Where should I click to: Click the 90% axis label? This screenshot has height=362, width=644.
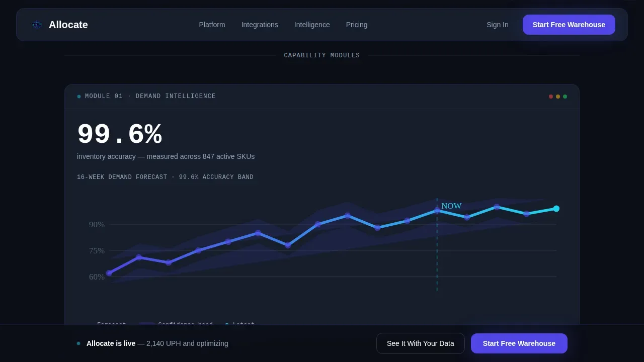(97, 224)
